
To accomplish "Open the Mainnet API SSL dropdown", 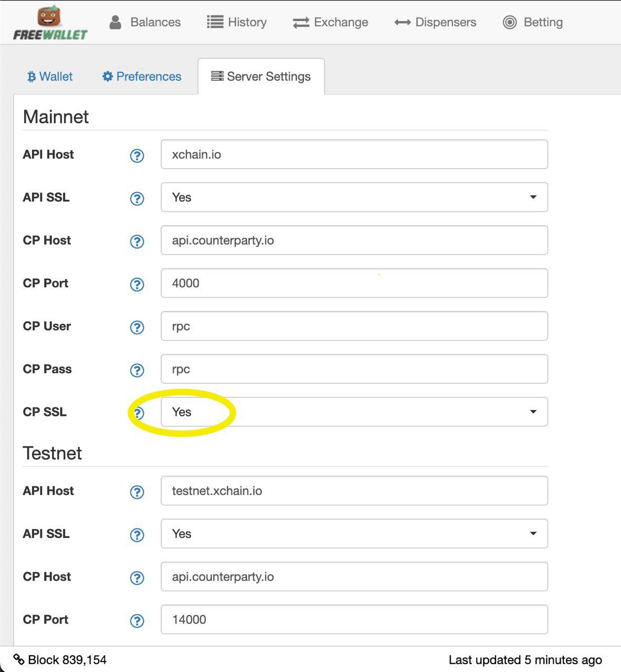I will click(354, 197).
